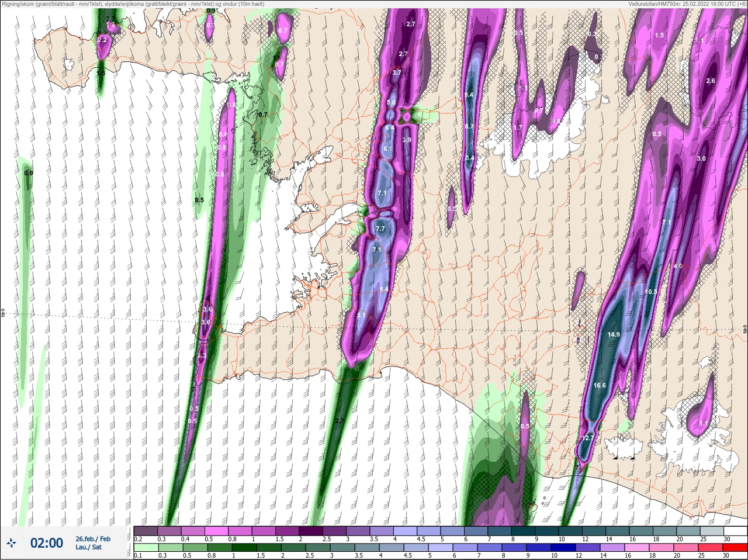Click the 2.6 value in the upper right

tap(711, 81)
